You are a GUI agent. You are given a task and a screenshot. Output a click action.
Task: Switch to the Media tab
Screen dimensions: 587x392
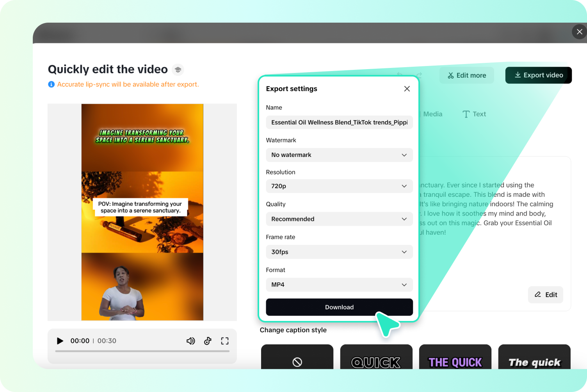point(432,114)
